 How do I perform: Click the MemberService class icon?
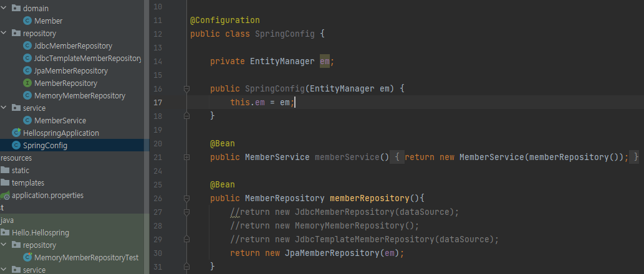pos(27,121)
